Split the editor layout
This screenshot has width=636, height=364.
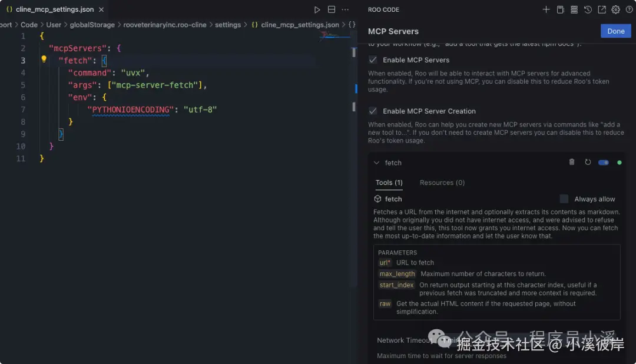pos(332,9)
